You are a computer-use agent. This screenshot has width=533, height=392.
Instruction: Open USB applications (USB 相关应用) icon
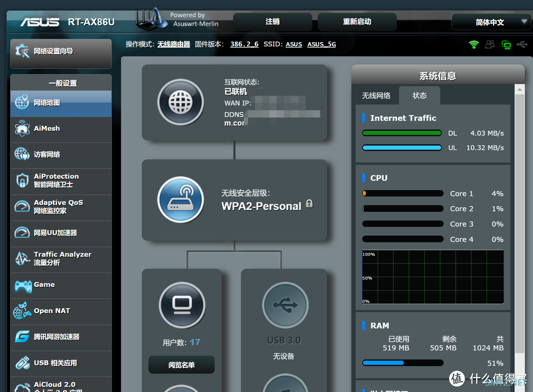point(22,363)
